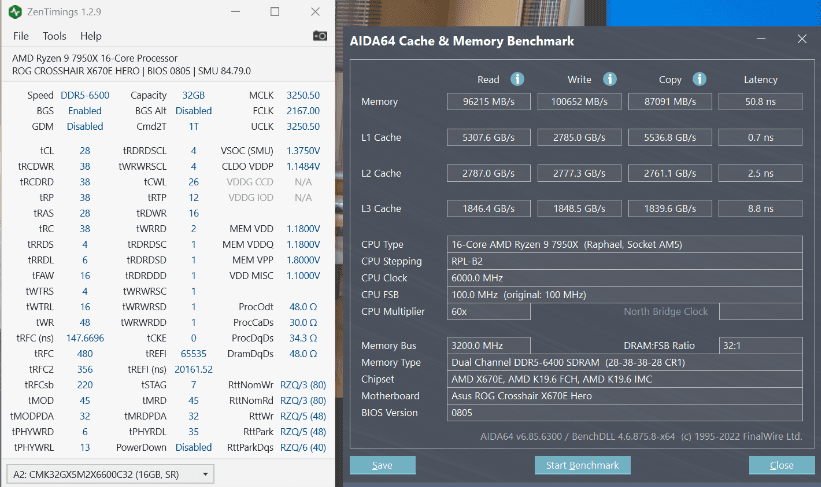
Task: Click CPU Multiplier value 60x
Action: point(489,312)
